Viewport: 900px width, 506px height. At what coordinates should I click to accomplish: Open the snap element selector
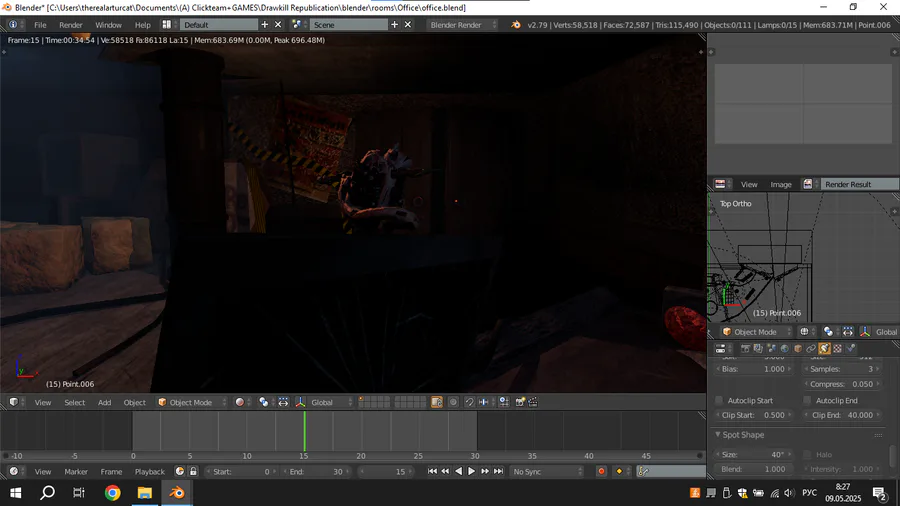(484, 402)
